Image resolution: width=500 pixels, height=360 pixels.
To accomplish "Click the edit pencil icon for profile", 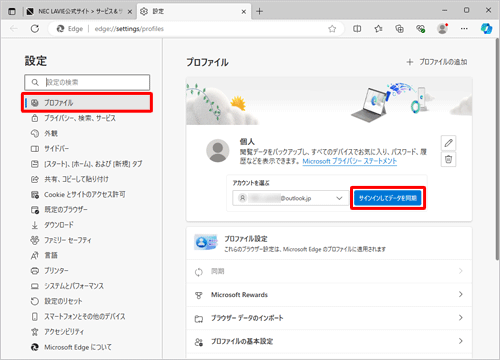I will click(449, 143).
